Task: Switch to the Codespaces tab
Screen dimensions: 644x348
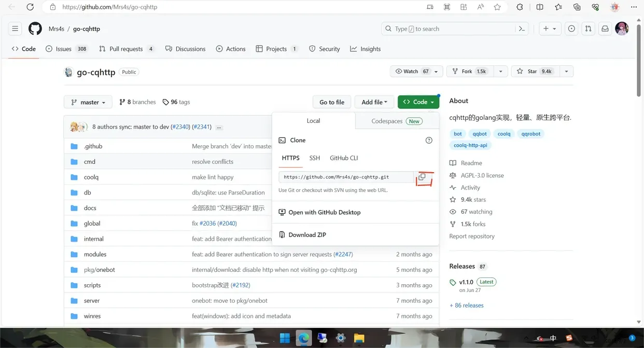Action: (x=397, y=121)
